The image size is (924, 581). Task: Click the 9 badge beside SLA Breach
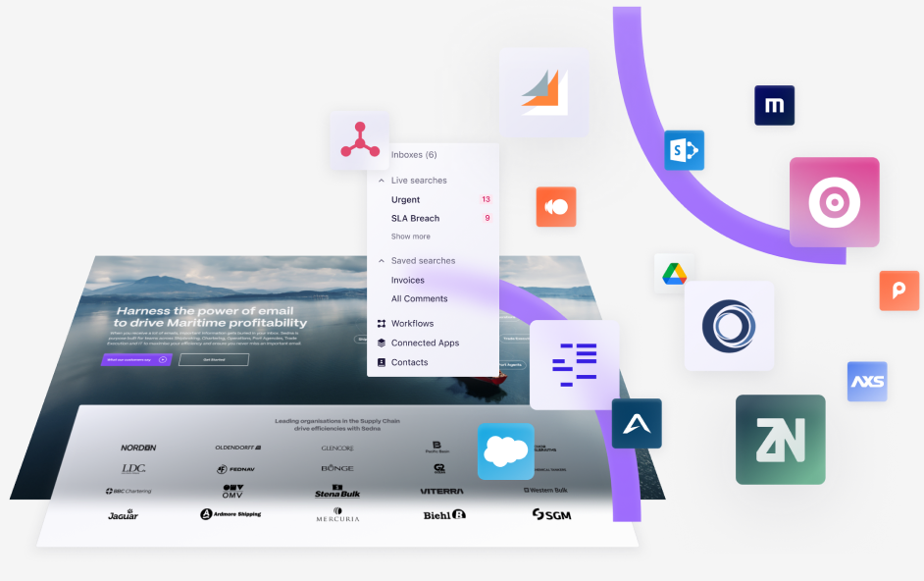pos(488,218)
